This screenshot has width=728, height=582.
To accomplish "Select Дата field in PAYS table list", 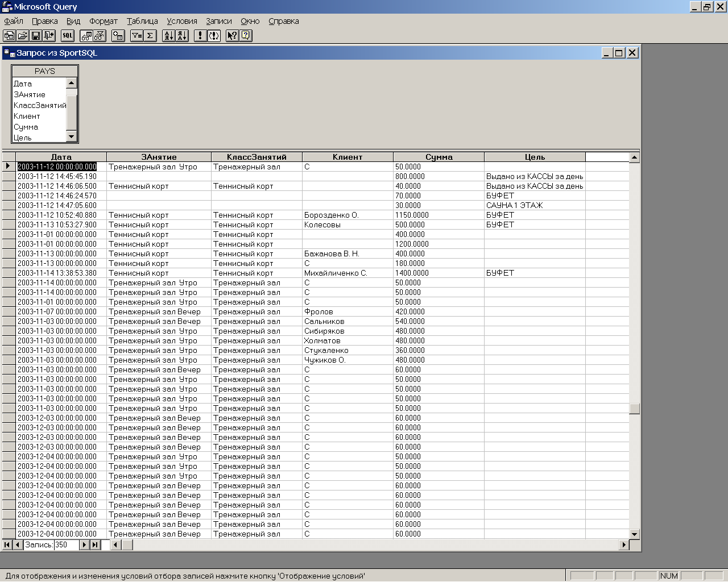I will (x=39, y=84).
